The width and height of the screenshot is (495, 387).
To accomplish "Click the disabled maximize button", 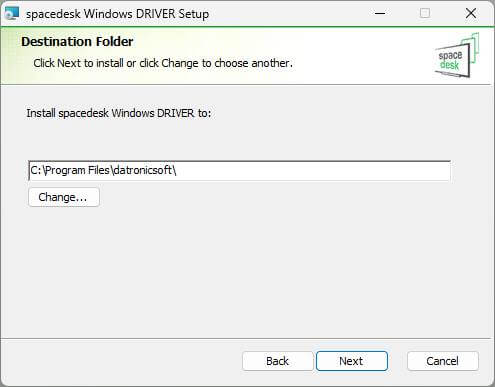I will click(x=425, y=13).
